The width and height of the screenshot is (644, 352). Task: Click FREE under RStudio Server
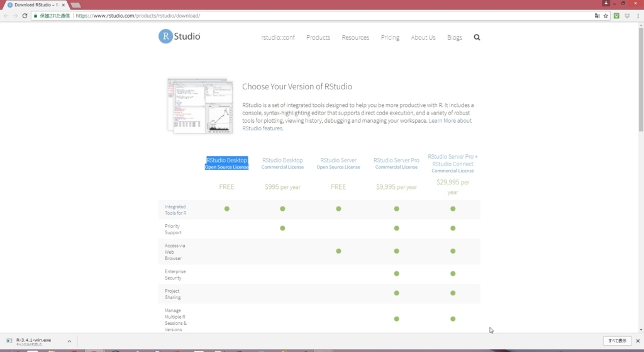point(338,186)
